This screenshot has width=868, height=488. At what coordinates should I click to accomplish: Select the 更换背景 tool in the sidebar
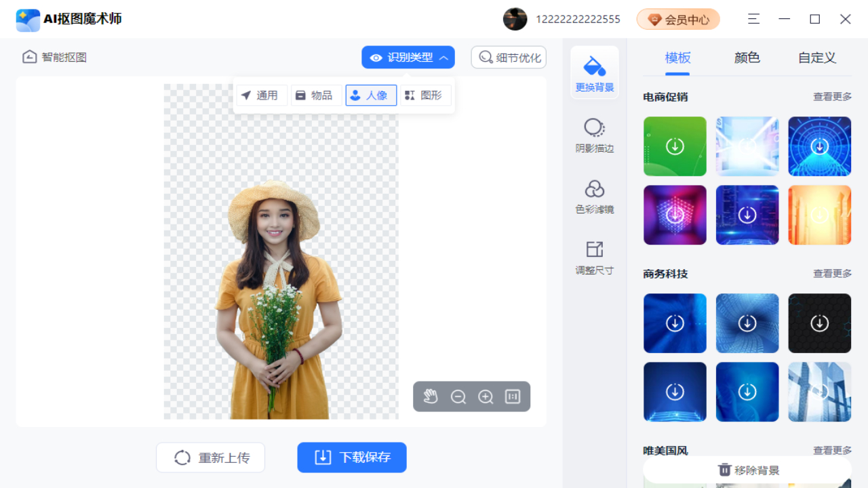594,73
